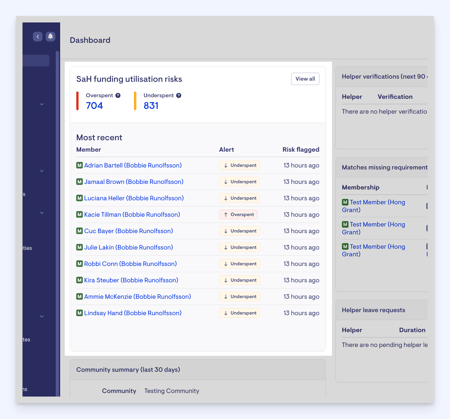Click the Dashboard page title
Image resolution: width=450 pixels, height=419 pixels.
[x=90, y=40]
